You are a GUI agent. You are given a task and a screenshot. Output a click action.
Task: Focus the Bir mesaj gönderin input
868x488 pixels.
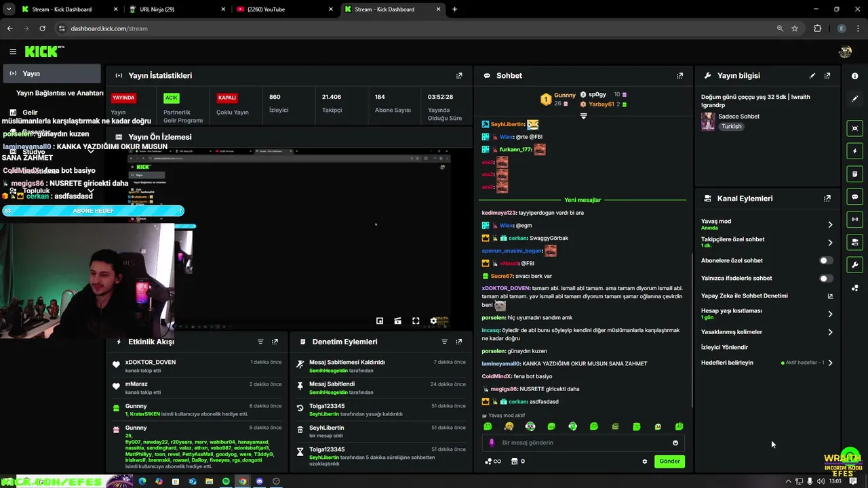[x=583, y=443]
